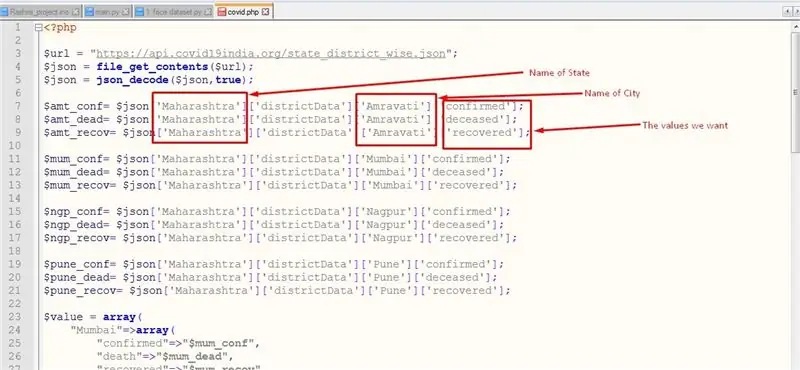Click line number 7 in the margin
800x370 pixels.
pos(18,106)
